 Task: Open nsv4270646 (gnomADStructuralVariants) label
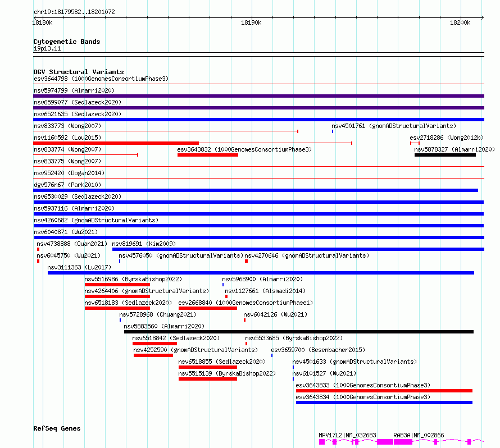(x=307, y=255)
